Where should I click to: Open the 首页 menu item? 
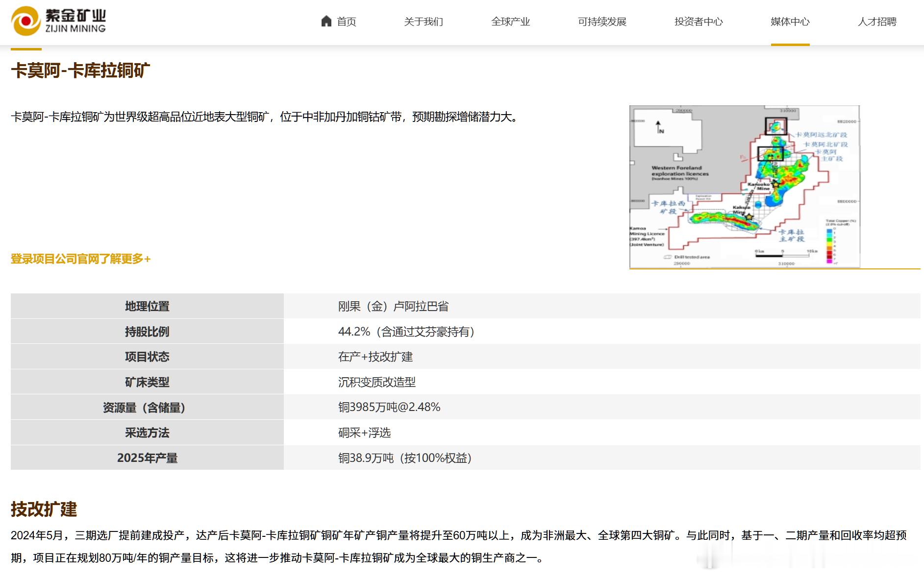(x=346, y=22)
